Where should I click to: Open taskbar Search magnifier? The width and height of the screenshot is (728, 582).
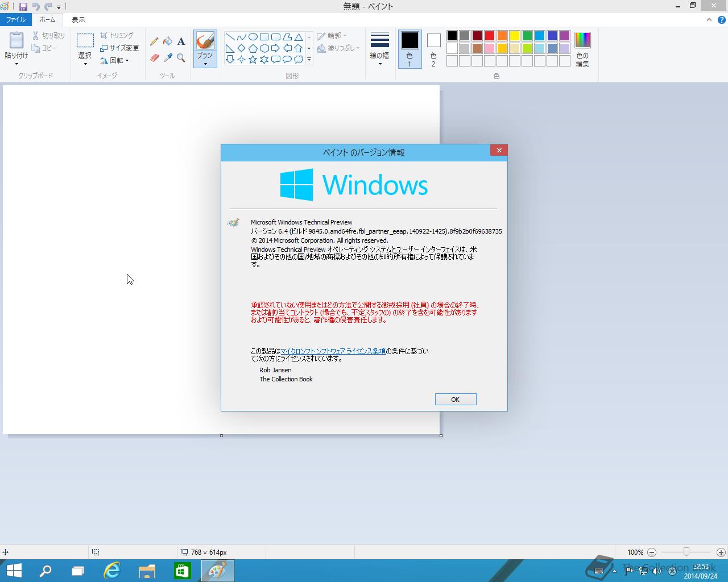(x=45, y=571)
